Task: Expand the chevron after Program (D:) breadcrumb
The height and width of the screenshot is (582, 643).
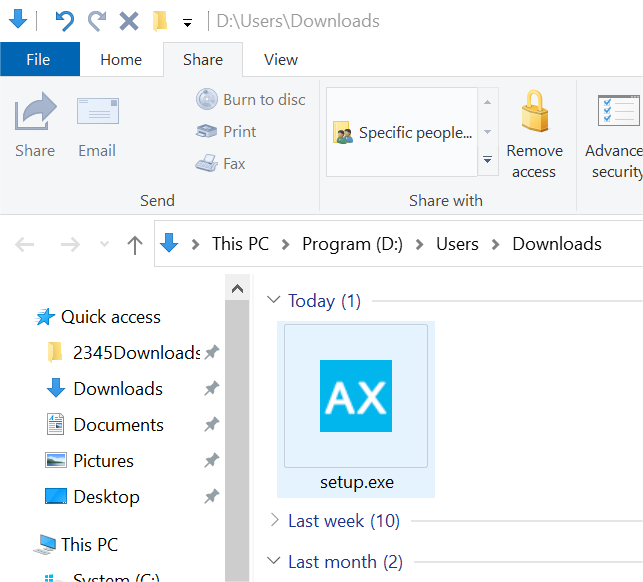Action: tap(419, 244)
